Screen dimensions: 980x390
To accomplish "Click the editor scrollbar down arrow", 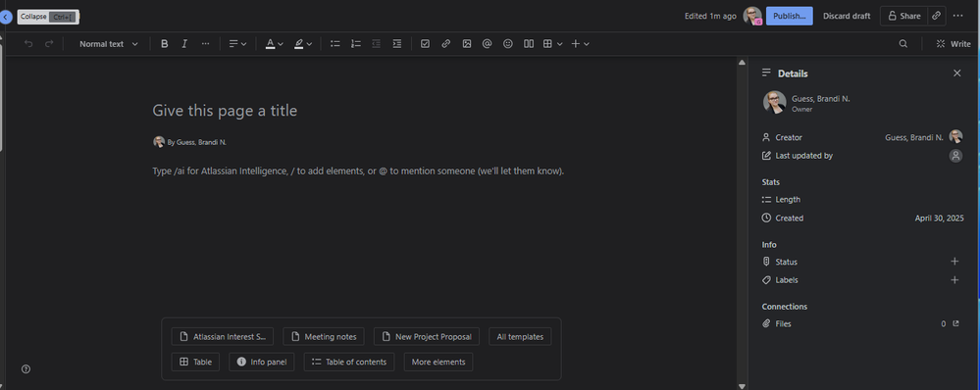I will [742, 386].
